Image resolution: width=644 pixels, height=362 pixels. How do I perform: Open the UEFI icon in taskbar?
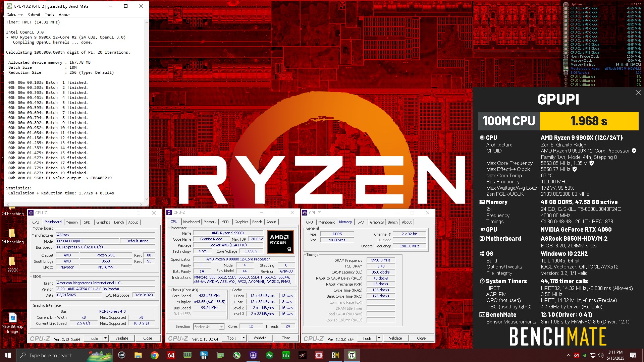click(122, 355)
